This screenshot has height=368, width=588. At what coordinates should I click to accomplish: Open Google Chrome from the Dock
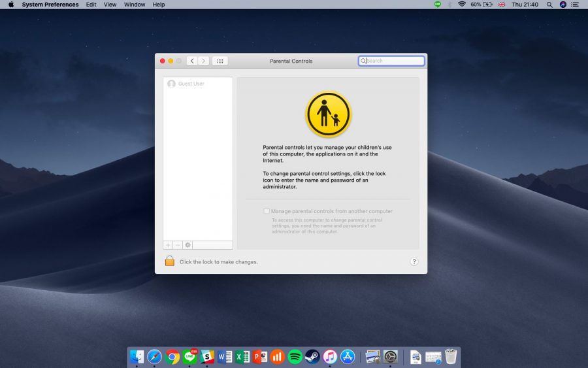coord(172,356)
